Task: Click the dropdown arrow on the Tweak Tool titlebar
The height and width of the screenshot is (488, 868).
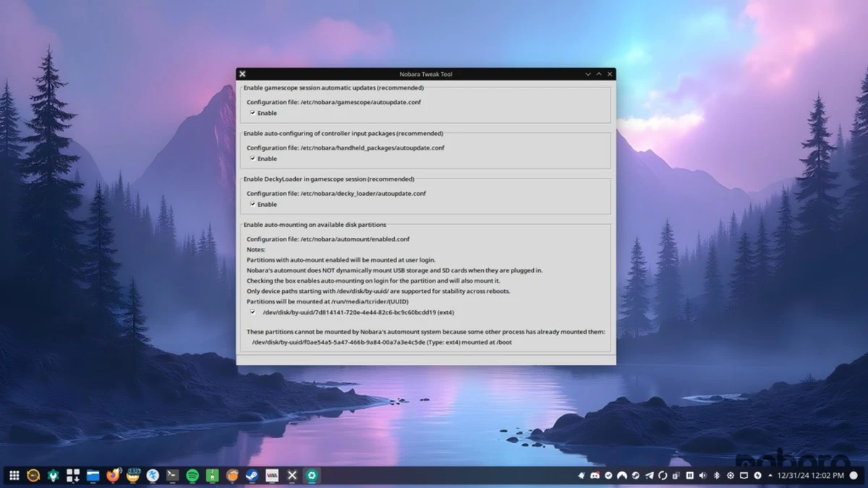Action: pyautogui.click(x=587, y=74)
